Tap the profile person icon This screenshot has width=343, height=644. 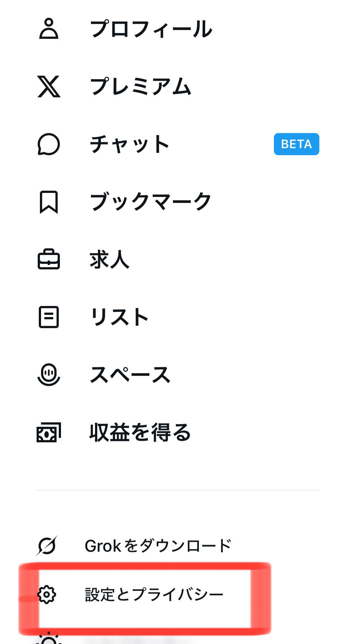(49, 28)
